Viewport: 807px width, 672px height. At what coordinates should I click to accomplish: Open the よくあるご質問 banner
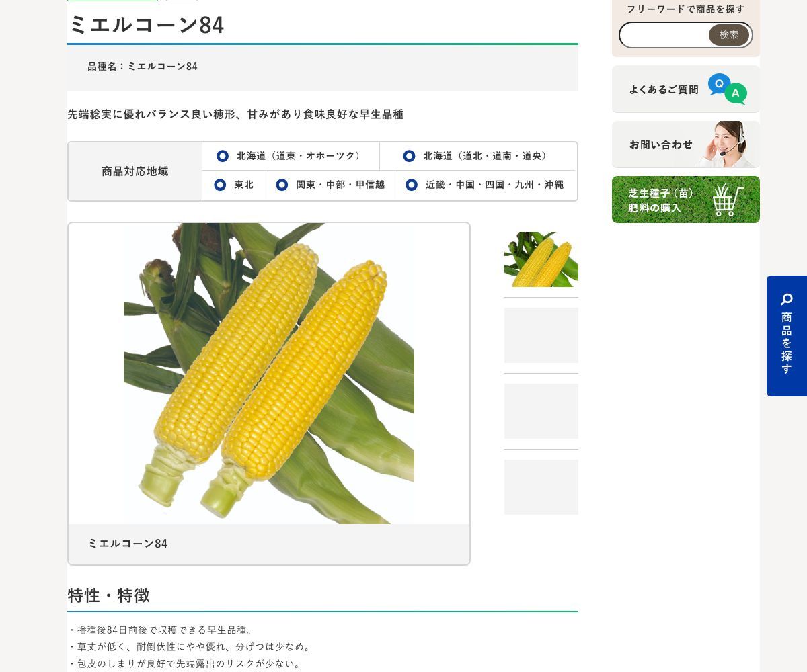pos(686,89)
